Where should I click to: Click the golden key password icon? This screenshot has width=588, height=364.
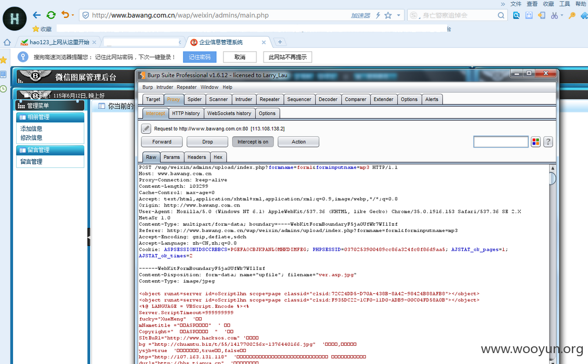click(x=572, y=16)
